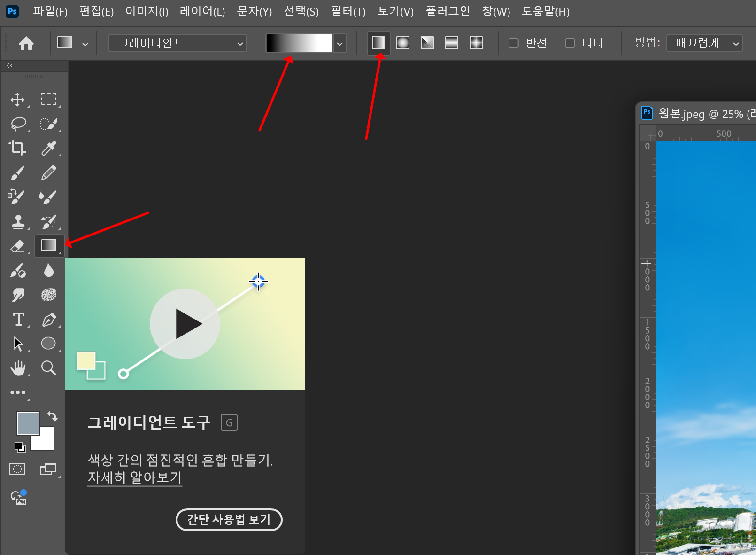Select the Radial gradient style
756x555 pixels.
click(x=403, y=43)
